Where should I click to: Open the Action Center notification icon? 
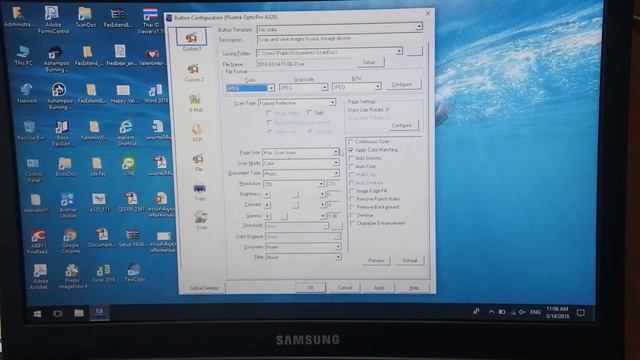click(580, 313)
